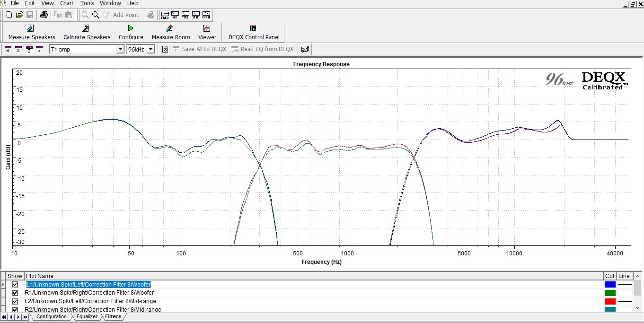Click last tab navigation arrow
Screen dimensions: 644x323
tap(25, 317)
